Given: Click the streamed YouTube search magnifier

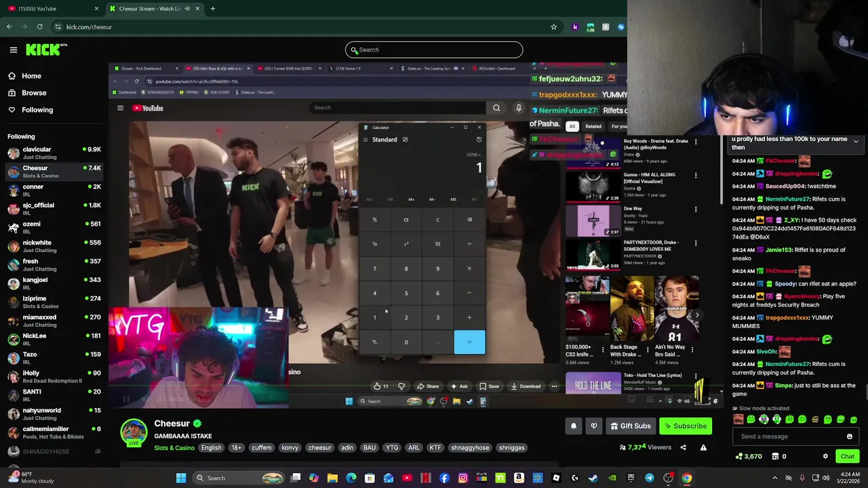Looking at the screenshot, I should [496, 108].
